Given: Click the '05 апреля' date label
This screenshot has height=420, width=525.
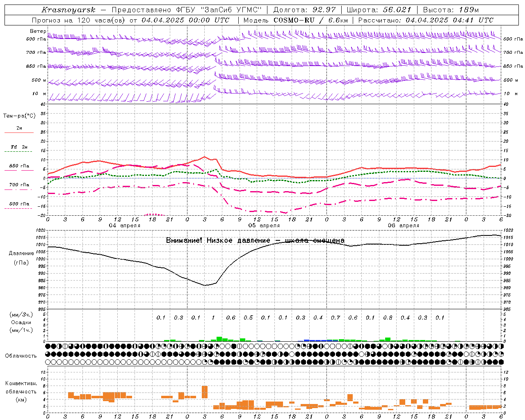Looking at the screenshot, I should pyautogui.click(x=264, y=226).
